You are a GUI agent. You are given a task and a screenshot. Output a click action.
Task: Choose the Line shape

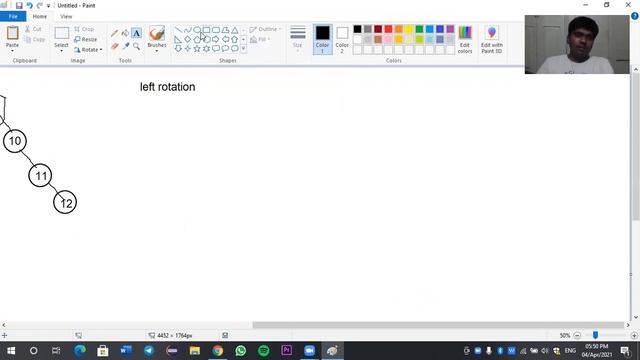click(x=178, y=30)
